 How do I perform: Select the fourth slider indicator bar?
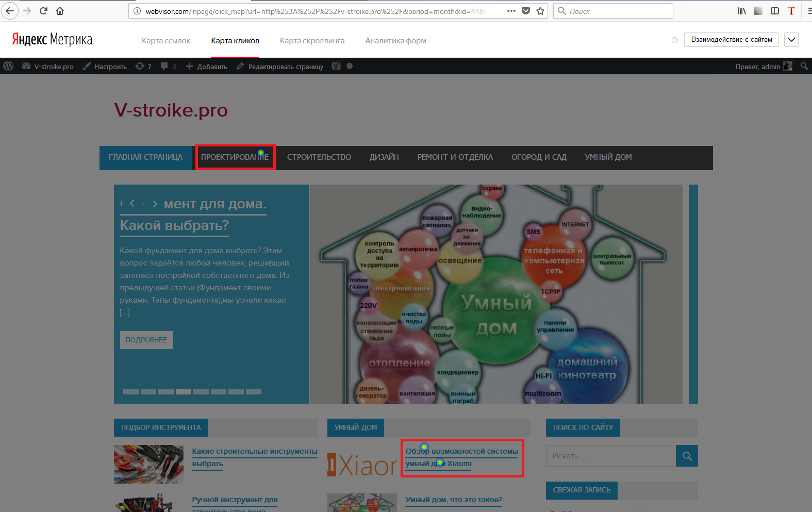tap(184, 392)
